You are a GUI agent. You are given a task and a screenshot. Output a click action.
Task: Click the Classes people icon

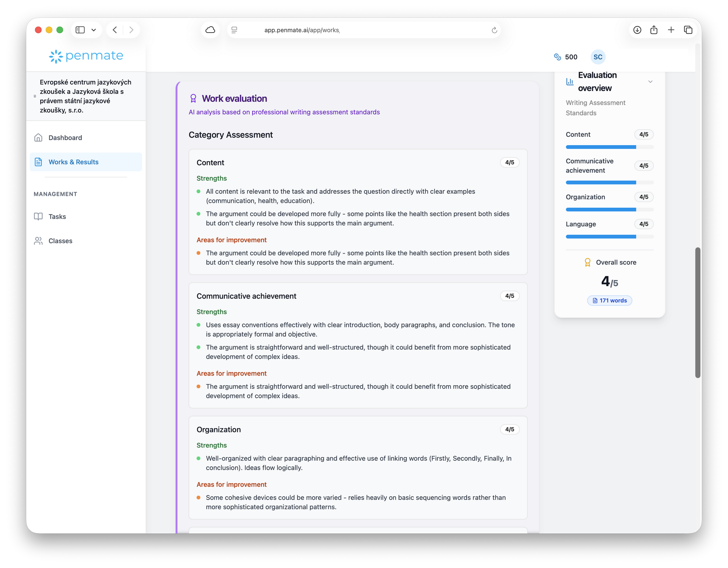pyautogui.click(x=38, y=241)
